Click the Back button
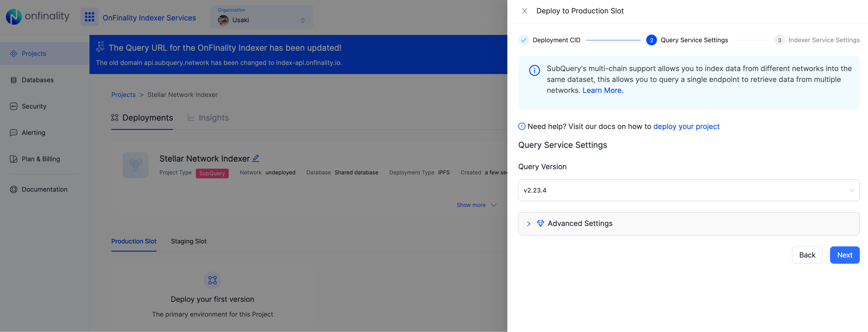The image size is (868, 332). tap(807, 255)
